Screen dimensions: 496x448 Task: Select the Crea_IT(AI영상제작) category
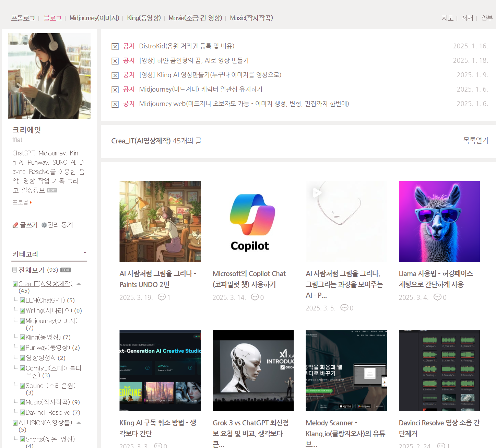coord(45,284)
